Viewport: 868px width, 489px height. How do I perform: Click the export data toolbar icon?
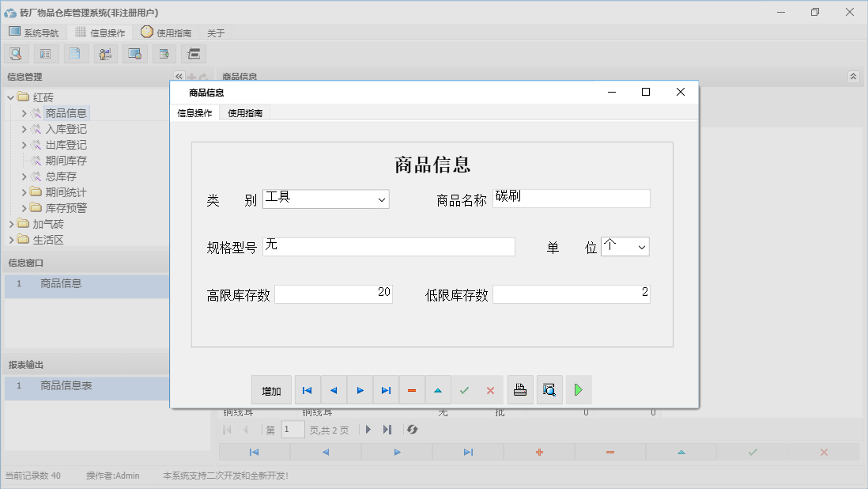click(x=164, y=53)
